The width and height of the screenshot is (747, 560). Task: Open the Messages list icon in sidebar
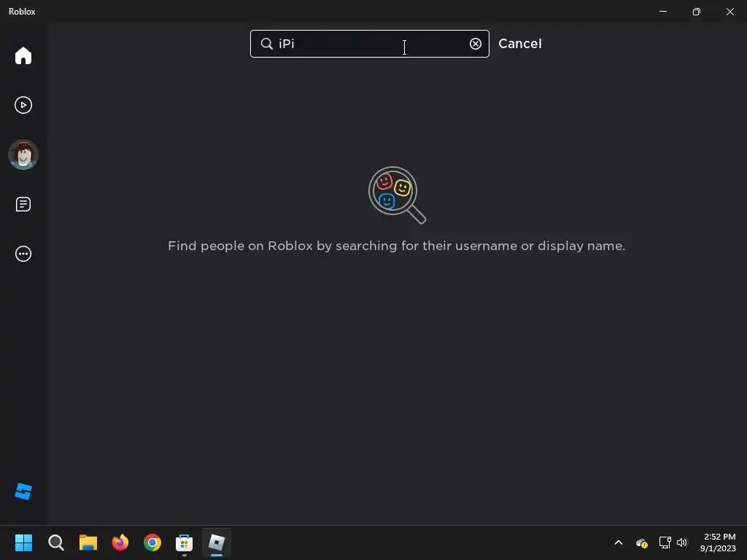point(23,204)
